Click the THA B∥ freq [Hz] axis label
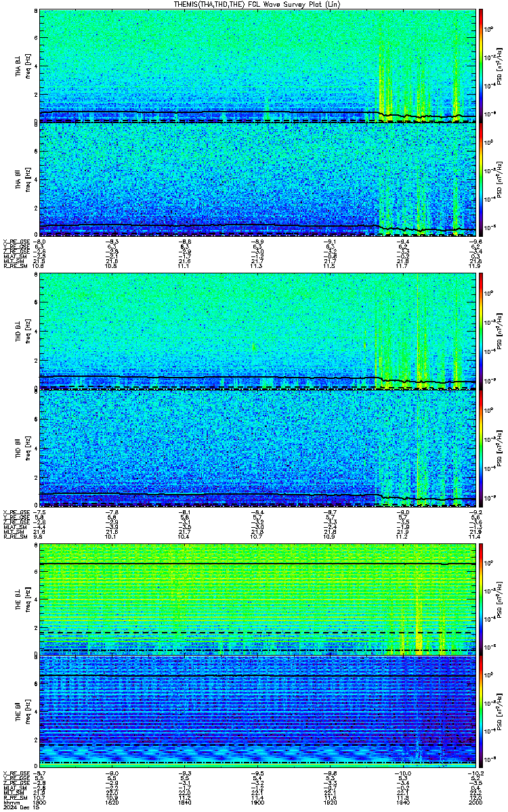The image size is (508, 812). pos(26,179)
